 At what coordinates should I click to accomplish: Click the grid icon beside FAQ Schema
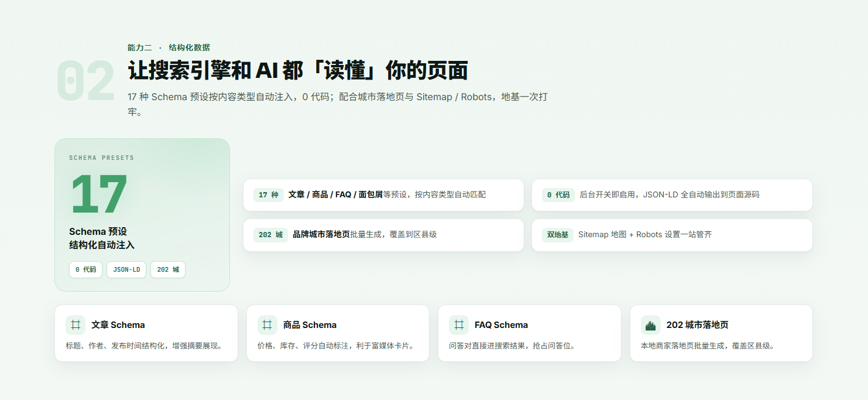coord(459,325)
